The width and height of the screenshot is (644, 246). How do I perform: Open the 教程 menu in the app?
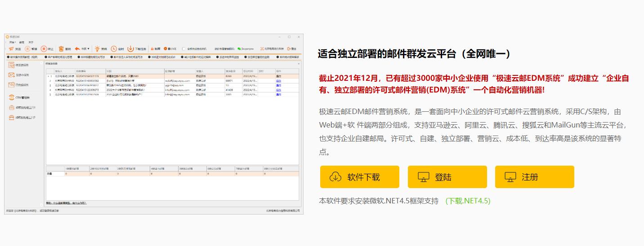click(22, 42)
